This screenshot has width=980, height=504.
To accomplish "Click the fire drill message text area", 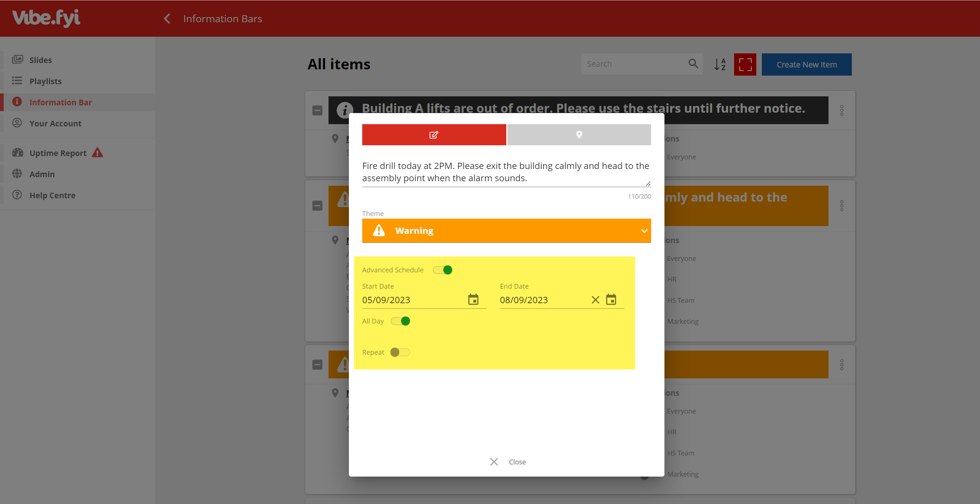I will point(506,172).
